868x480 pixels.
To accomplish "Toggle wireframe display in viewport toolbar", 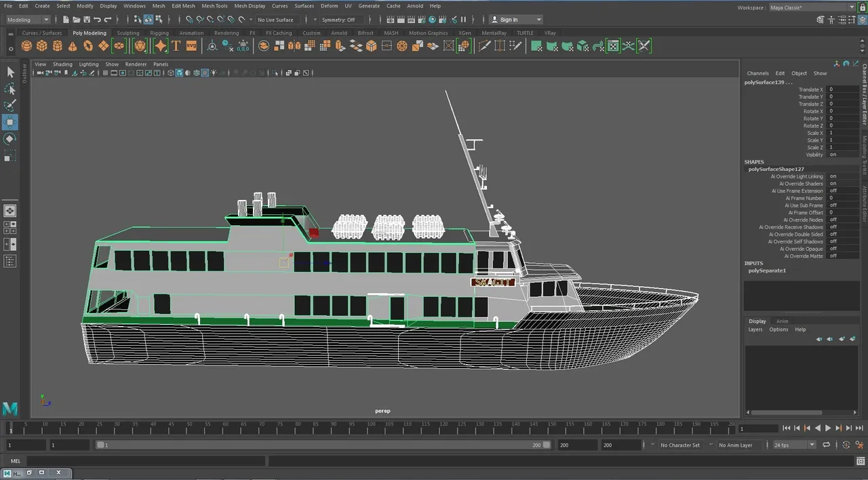I will [172, 73].
